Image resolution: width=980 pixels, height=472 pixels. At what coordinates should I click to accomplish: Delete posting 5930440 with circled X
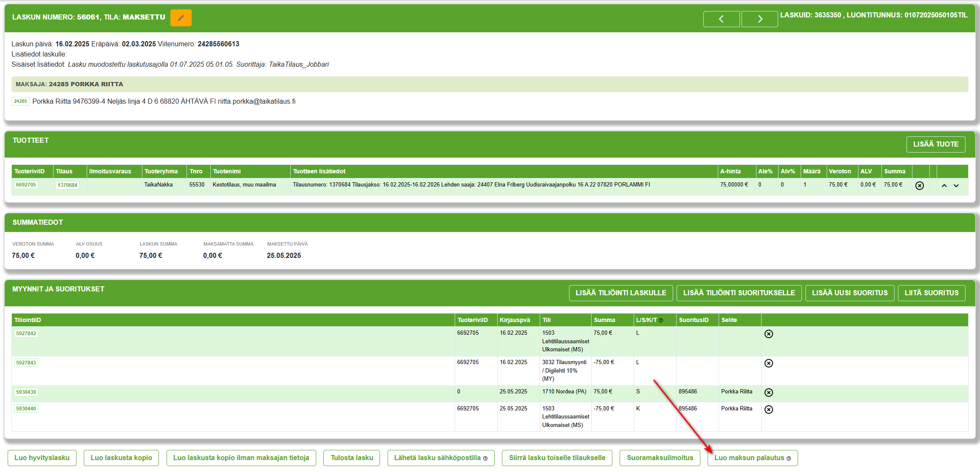(768, 410)
